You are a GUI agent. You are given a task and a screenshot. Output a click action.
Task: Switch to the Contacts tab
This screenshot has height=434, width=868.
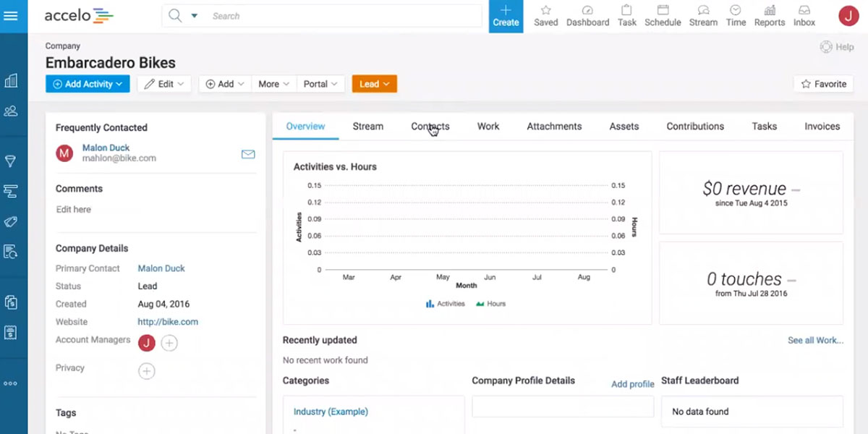pos(430,127)
